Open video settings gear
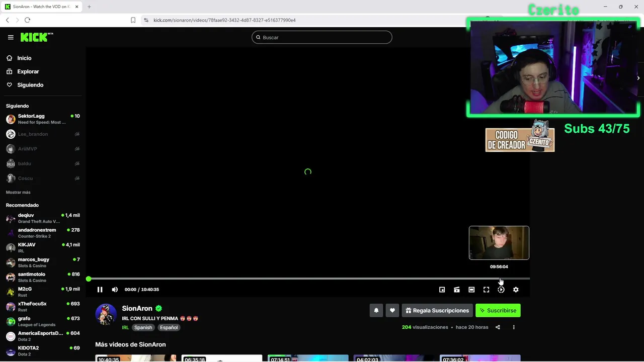This screenshot has width=644, height=362. click(x=516, y=290)
